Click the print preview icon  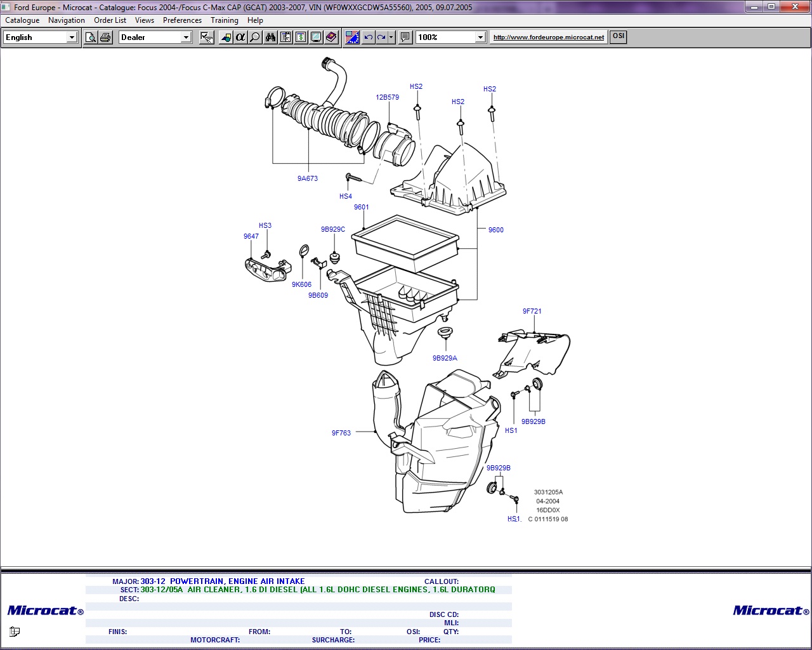pos(91,37)
